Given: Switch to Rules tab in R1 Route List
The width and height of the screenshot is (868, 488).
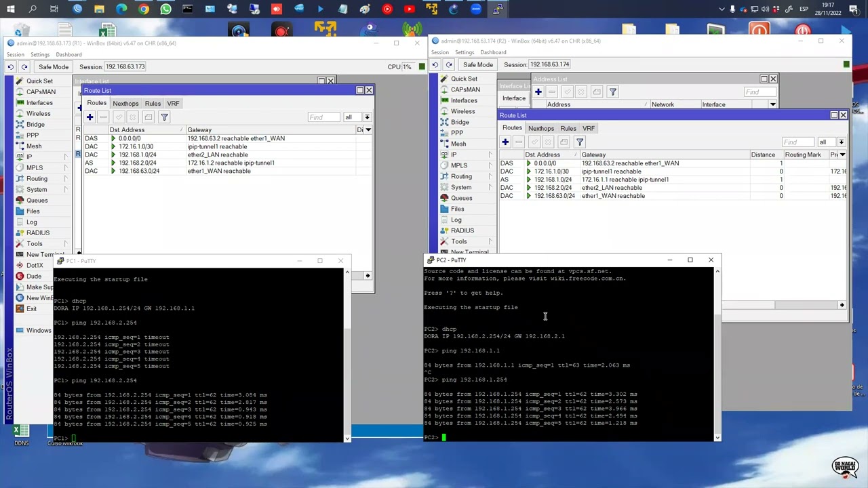Looking at the screenshot, I should click(153, 104).
